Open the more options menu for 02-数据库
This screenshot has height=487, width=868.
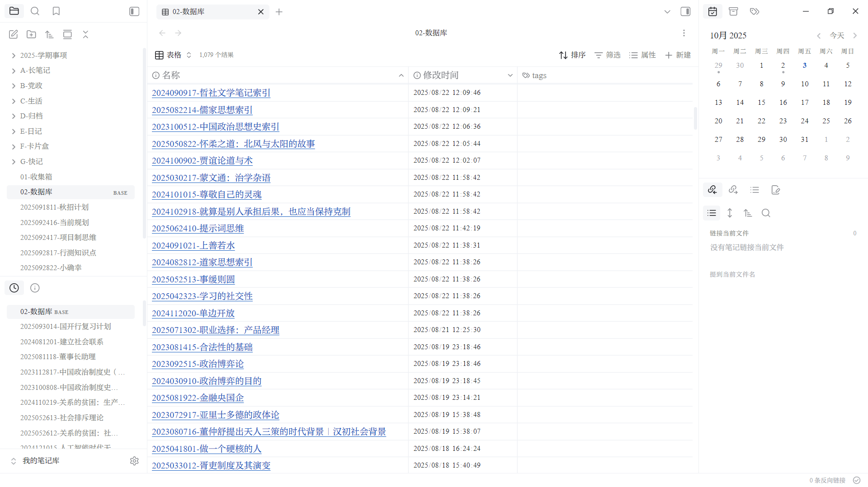[x=684, y=33]
